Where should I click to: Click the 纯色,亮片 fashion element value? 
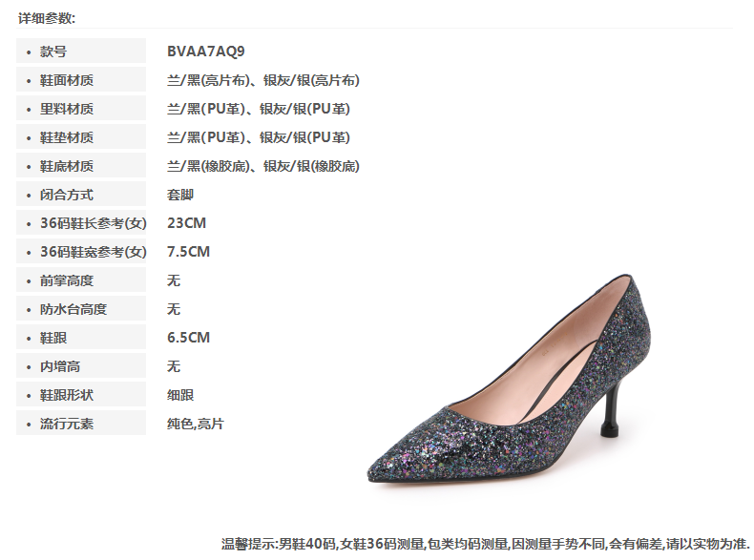pyautogui.click(x=196, y=424)
